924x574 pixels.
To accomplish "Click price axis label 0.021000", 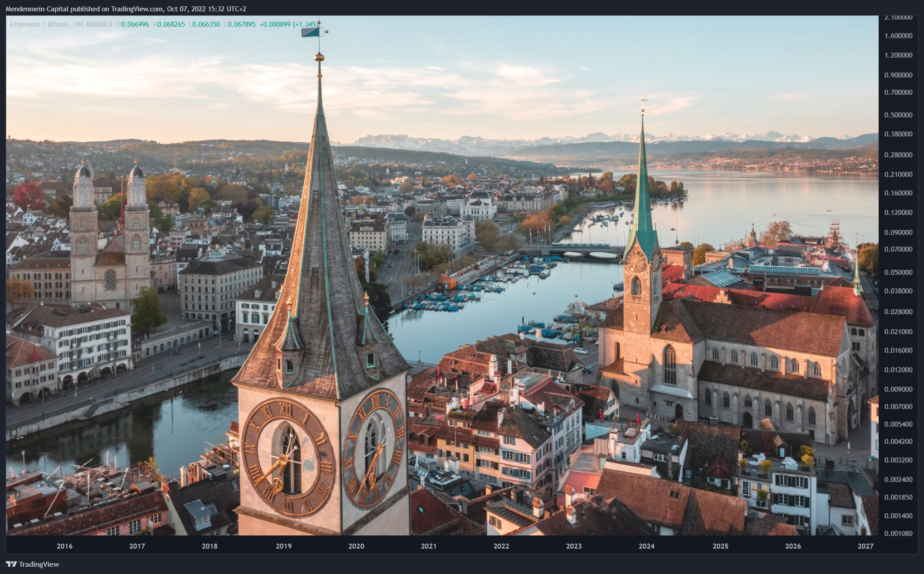I will (x=898, y=331).
